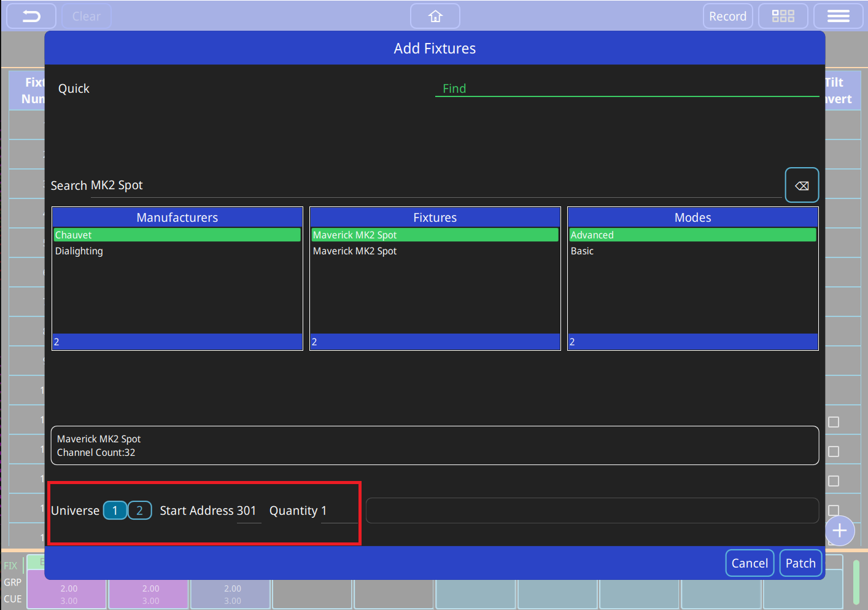The height and width of the screenshot is (610, 868).
Task: Clear search with the backspace icon
Action: tap(802, 186)
